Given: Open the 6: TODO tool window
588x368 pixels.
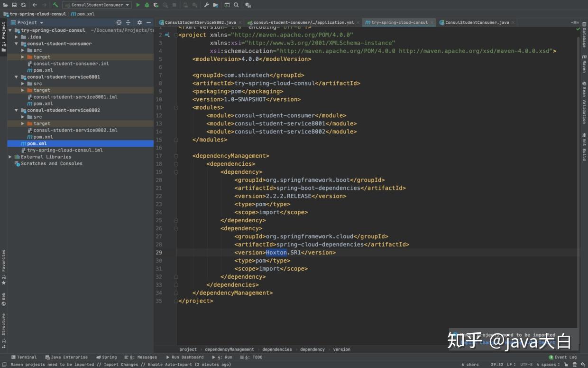Looking at the screenshot, I should click(251, 357).
